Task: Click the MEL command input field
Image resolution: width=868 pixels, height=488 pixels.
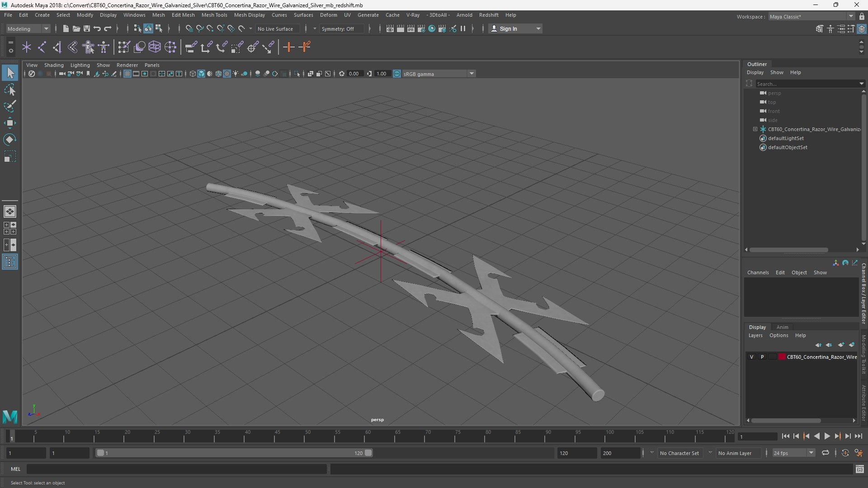Action: pyautogui.click(x=177, y=469)
